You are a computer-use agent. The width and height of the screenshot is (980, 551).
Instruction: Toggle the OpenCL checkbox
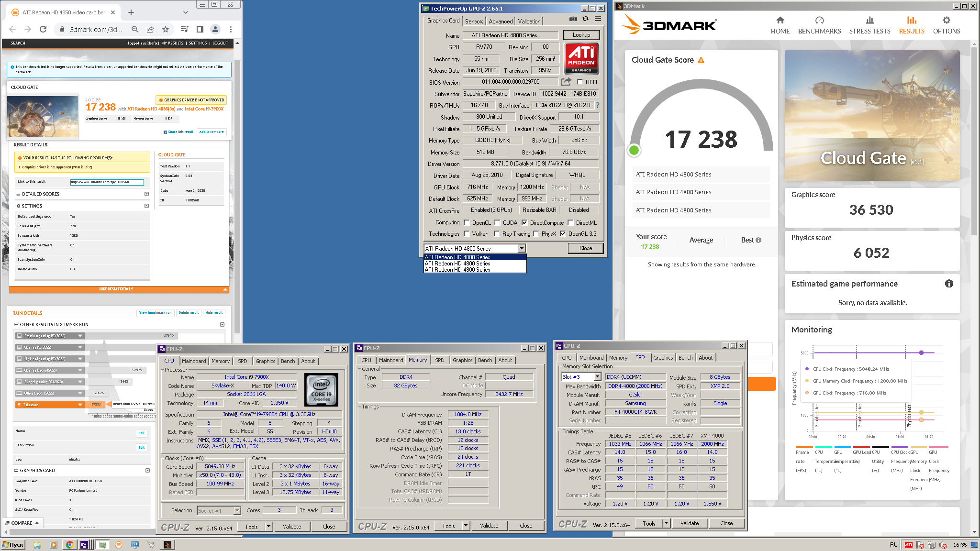467,223
